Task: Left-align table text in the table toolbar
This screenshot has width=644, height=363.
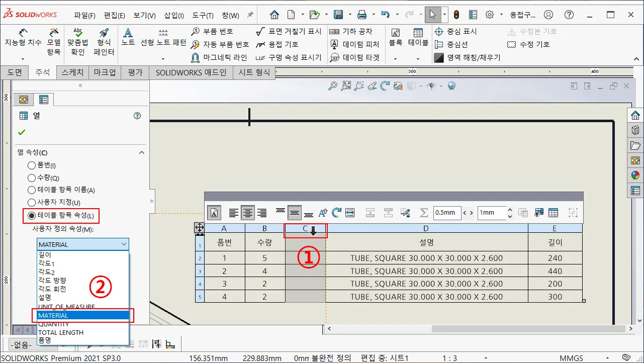Action: point(234,213)
